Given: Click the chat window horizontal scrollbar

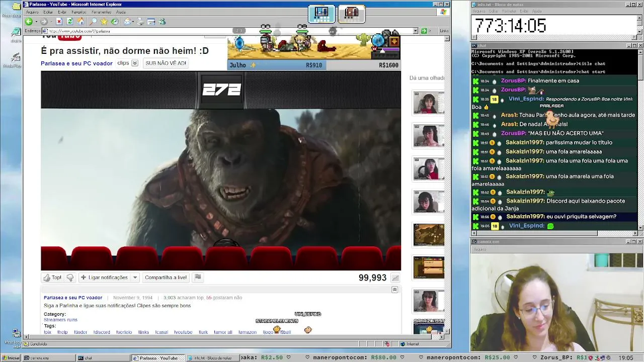Looking at the screenshot, I should (x=554, y=233).
